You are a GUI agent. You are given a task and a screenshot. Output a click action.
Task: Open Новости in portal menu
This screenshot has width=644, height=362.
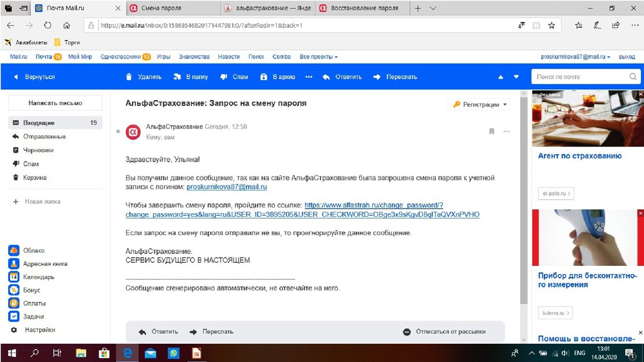[229, 57]
